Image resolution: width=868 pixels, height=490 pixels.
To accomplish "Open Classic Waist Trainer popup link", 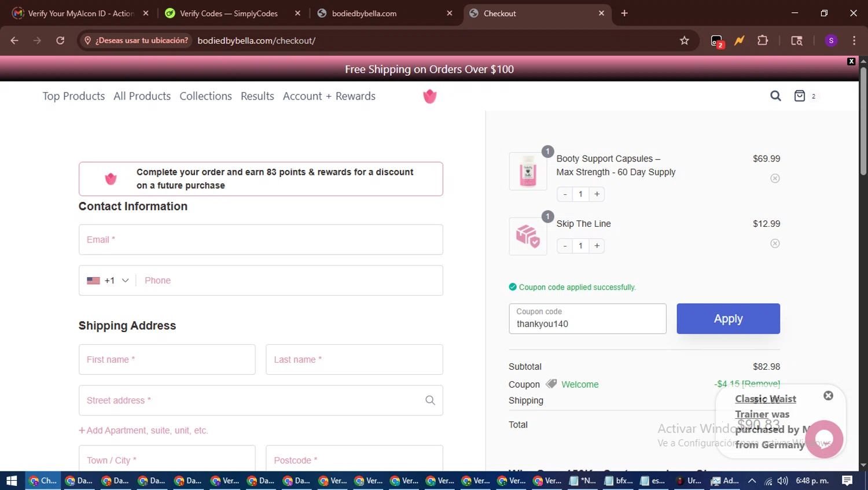I will [766, 406].
